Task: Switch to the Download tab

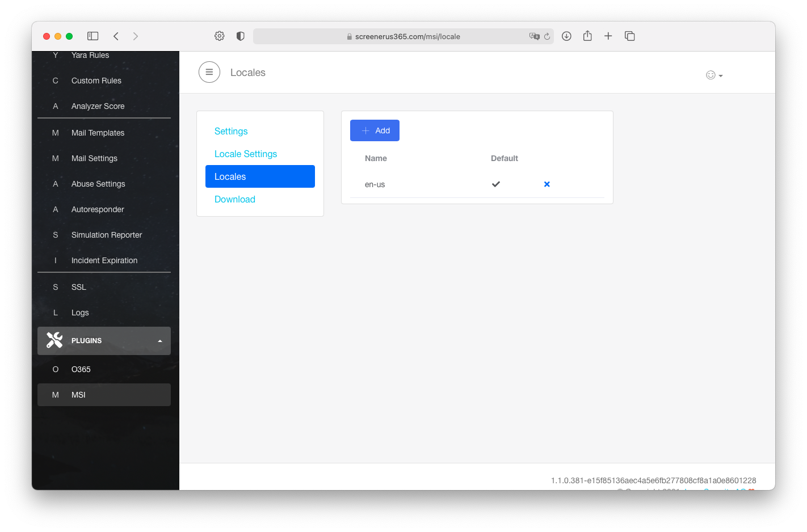Action: (x=235, y=199)
